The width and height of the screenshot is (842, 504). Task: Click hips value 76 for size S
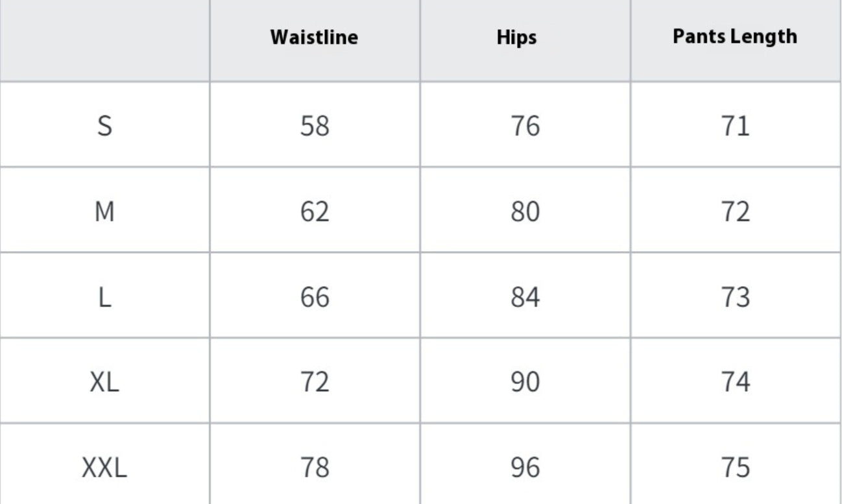tap(525, 125)
